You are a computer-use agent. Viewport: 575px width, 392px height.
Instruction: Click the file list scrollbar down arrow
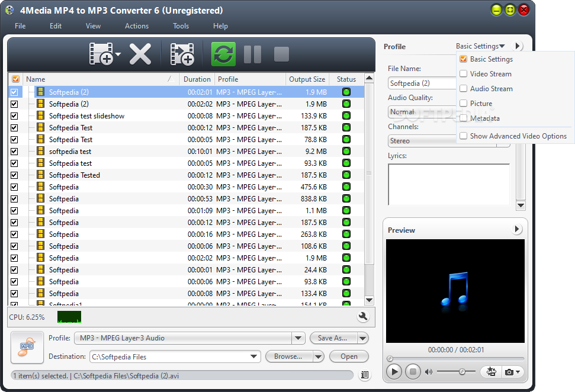click(x=370, y=300)
